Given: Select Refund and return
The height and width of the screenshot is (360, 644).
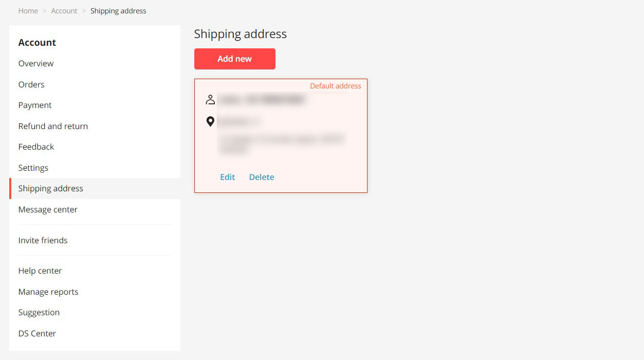Looking at the screenshot, I should pos(53,126).
